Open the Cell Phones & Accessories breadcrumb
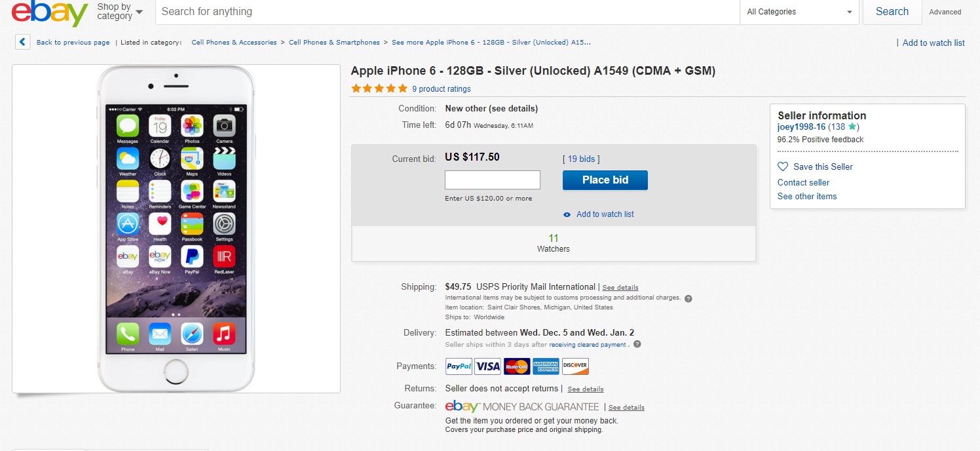 [234, 43]
